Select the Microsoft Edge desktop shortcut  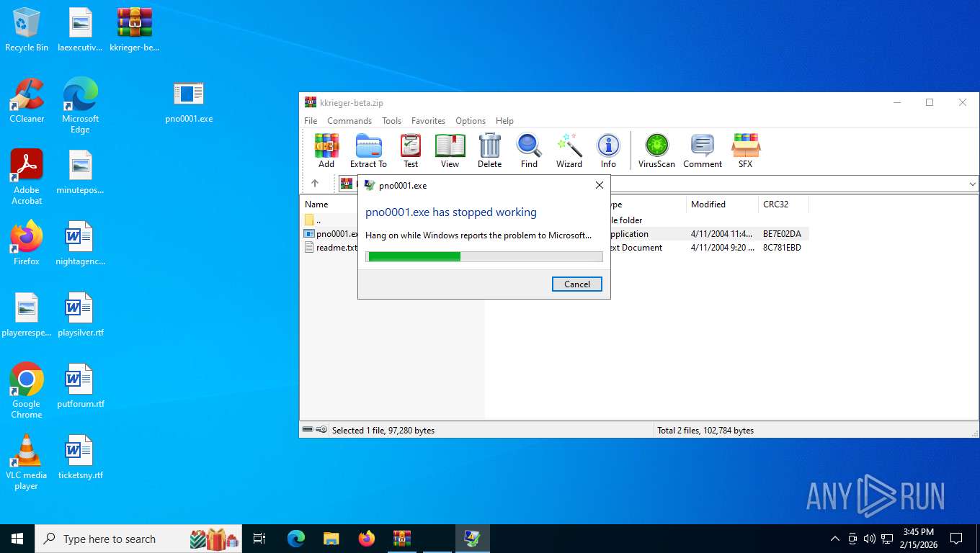click(x=80, y=106)
